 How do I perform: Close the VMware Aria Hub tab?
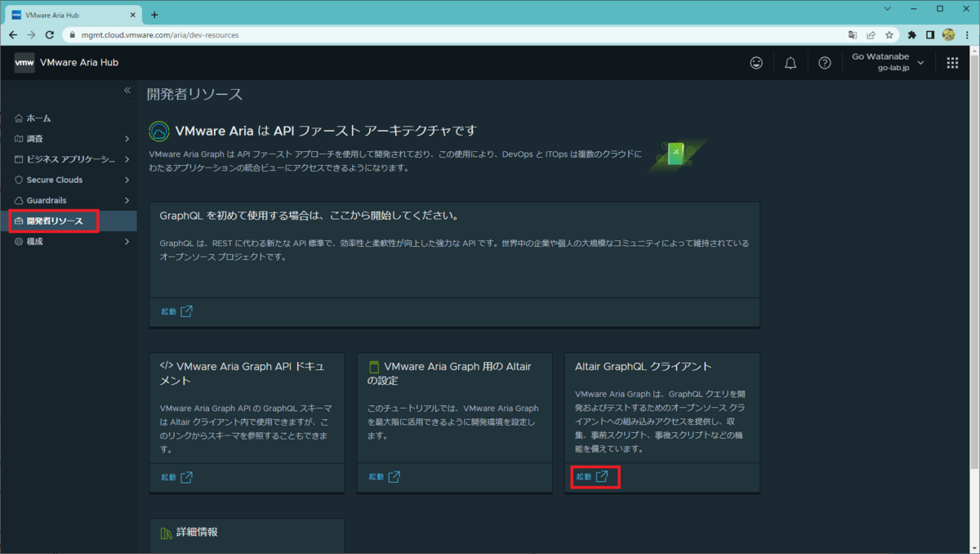[133, 15]
